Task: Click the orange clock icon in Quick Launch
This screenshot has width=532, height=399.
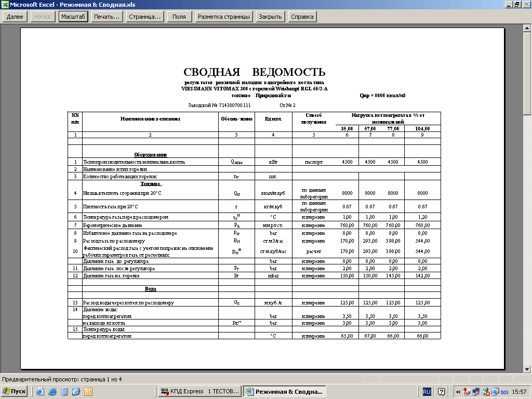Action: (88, 392)
